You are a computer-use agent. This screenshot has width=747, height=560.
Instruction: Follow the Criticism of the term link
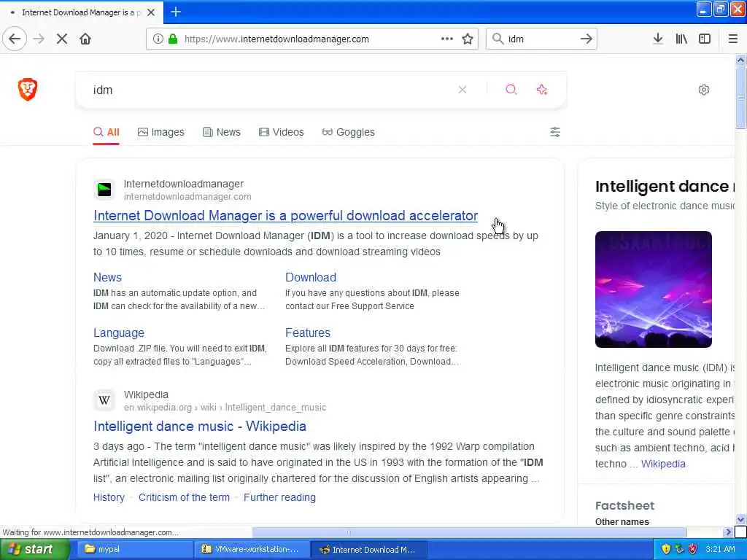point(184,497)
